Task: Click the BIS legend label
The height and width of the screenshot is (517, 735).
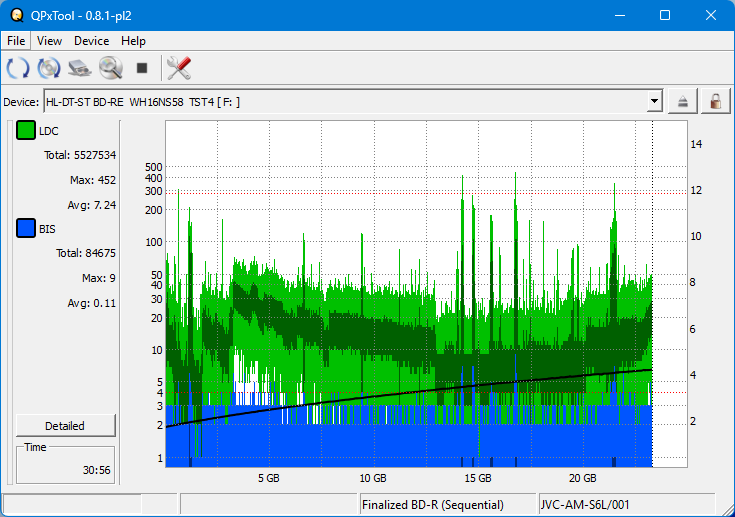Action: point(47,229)
